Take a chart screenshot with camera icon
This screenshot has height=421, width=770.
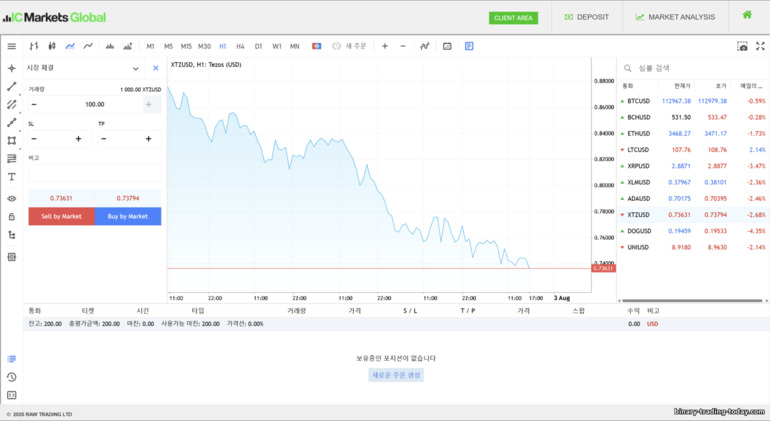tap(742, 46)
